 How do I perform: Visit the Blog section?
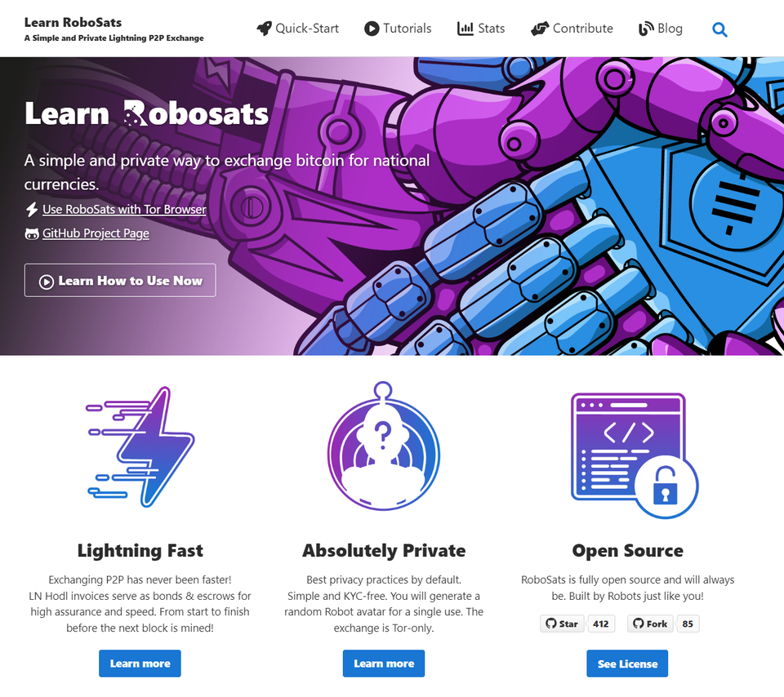point(661,29)
